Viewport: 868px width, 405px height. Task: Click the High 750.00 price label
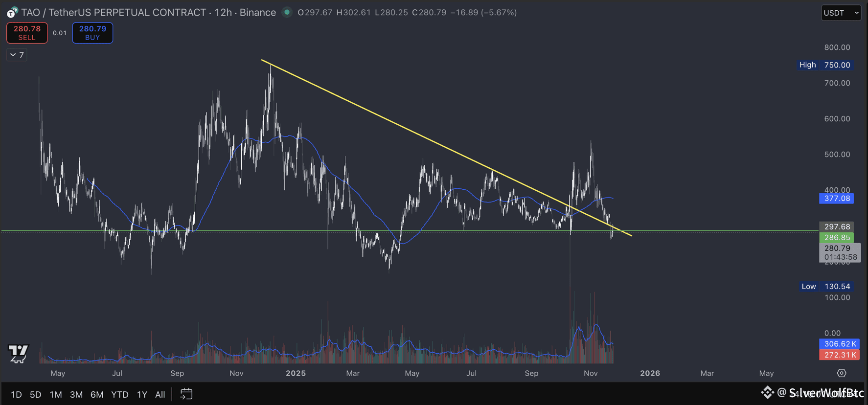(x=824, y=65)
